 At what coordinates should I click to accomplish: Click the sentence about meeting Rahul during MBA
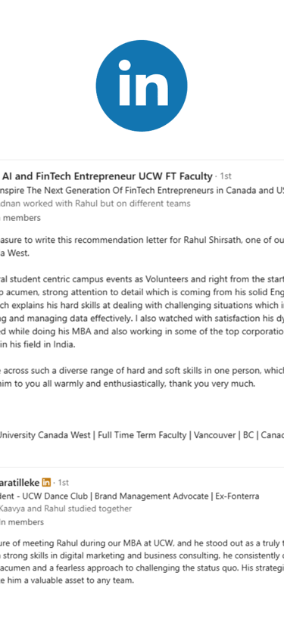pyautogui.click(x=142, y=543)
